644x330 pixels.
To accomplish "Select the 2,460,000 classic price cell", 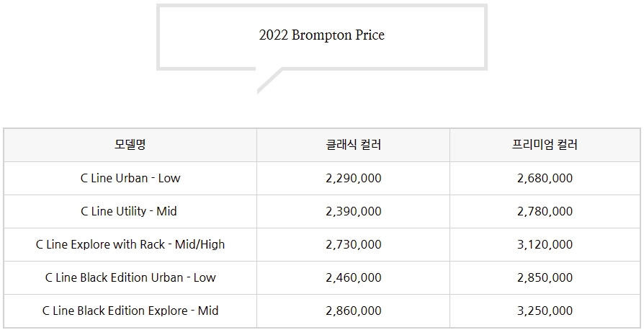I will (x=353, y=278).
